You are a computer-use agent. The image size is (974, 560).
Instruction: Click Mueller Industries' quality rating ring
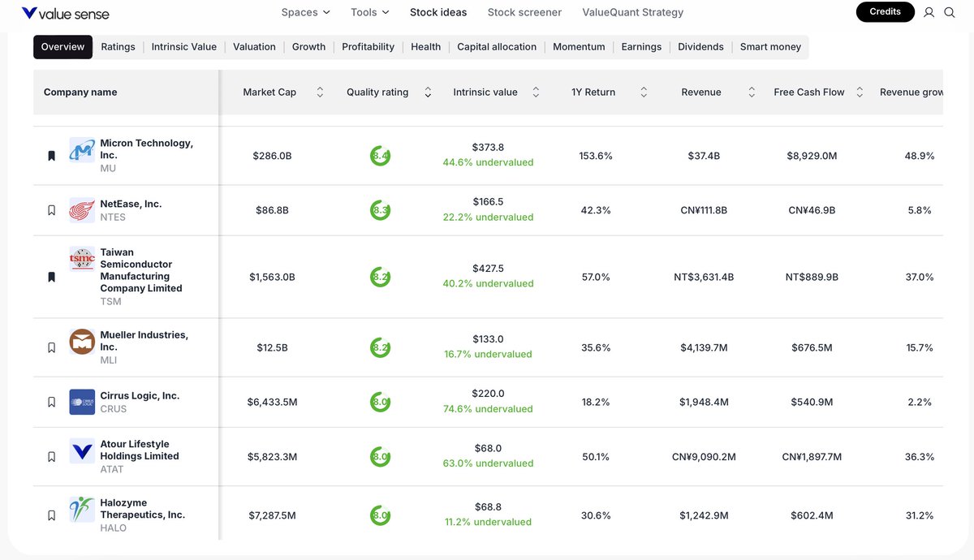380,347
